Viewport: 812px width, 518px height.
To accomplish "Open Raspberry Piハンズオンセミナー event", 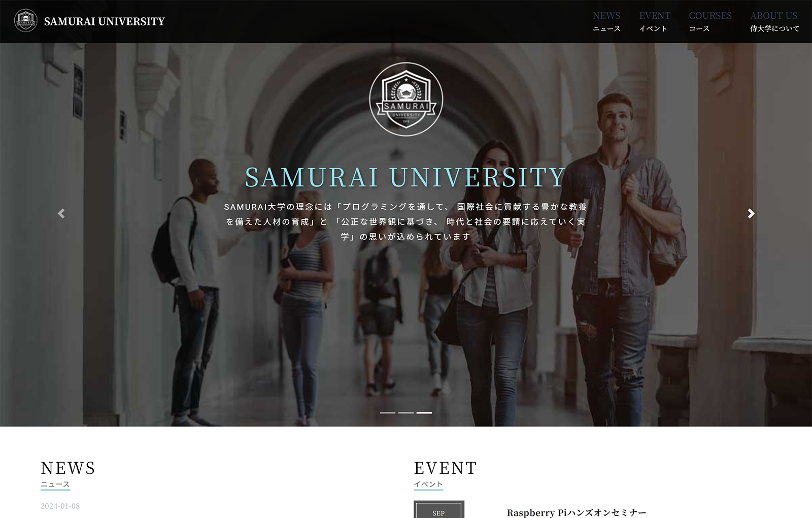I will (577, 512).
